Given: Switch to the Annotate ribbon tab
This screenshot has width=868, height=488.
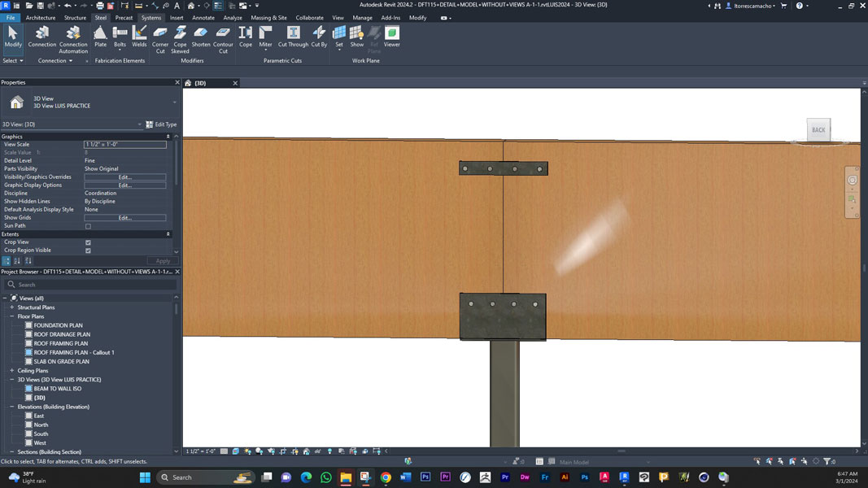Looking at the screenshot, I should (x=203, y=18).
